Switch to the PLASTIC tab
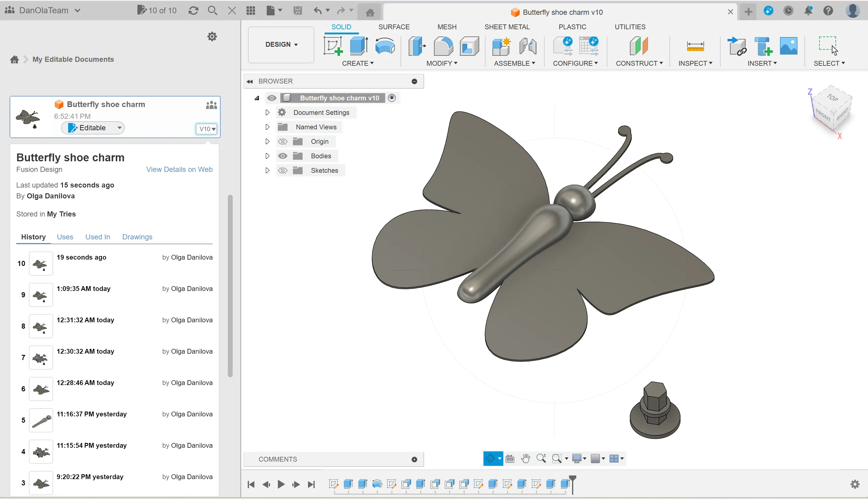868x499 pixels. [x=572, y=27]
